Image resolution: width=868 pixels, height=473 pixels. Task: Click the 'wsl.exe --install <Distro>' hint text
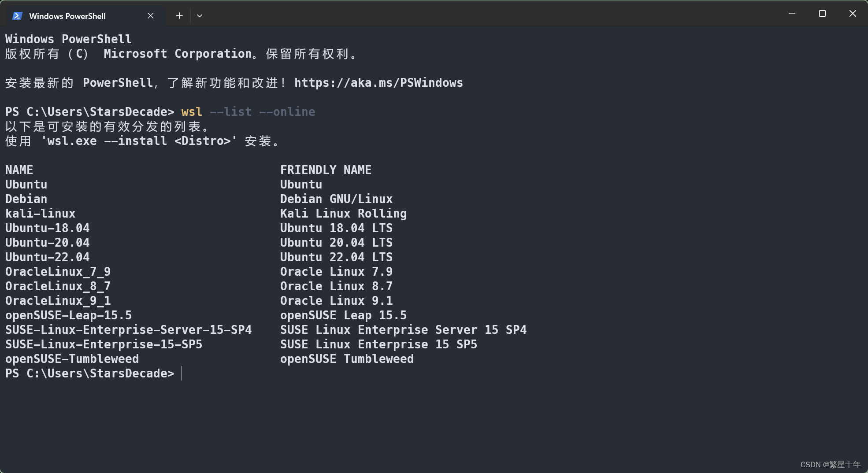[x=139, y=141]
